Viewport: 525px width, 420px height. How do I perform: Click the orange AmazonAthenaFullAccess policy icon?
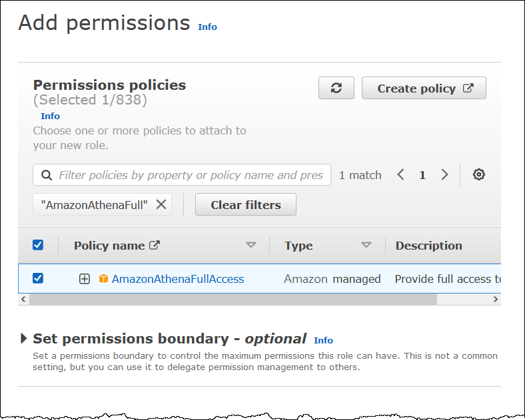[x=103, y=279]
